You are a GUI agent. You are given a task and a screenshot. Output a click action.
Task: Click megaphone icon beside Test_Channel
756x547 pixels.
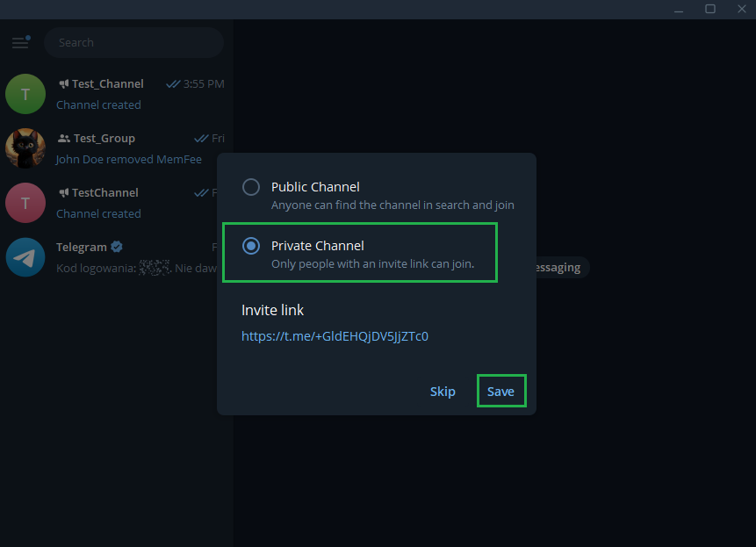pyautogui.click(x=63, y=84)
